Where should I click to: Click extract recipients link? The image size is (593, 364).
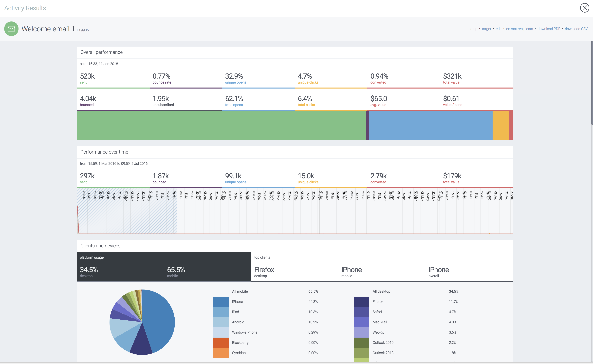click(519, 29)
